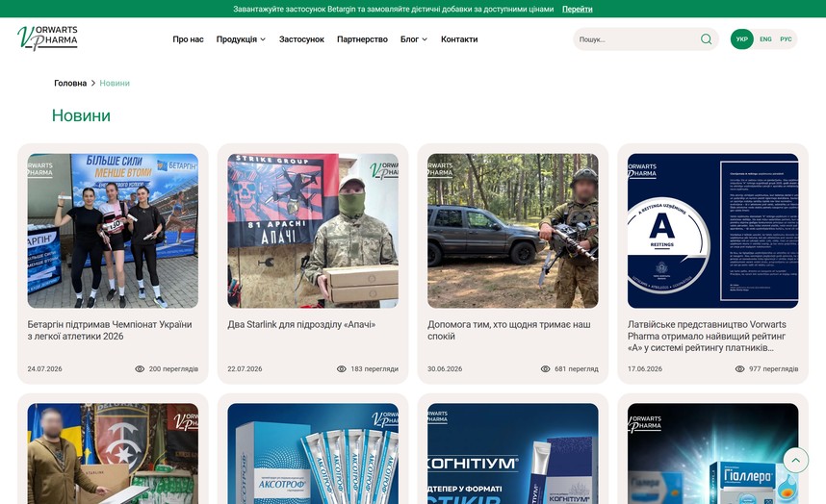Image resolution: width=826 pixels, height=504 pixels.
Task: Expand the Блог dropdown menu
Action: 414,38
